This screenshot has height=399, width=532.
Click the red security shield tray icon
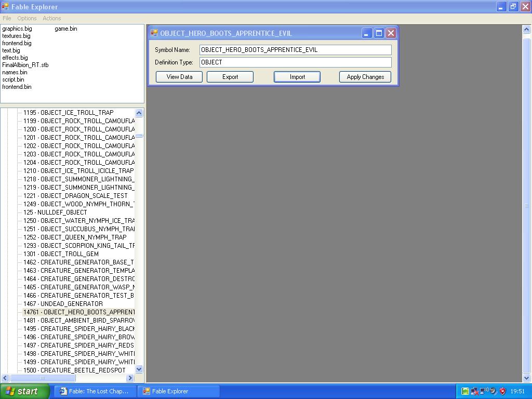pyautogui.click(x=502, y=391)
